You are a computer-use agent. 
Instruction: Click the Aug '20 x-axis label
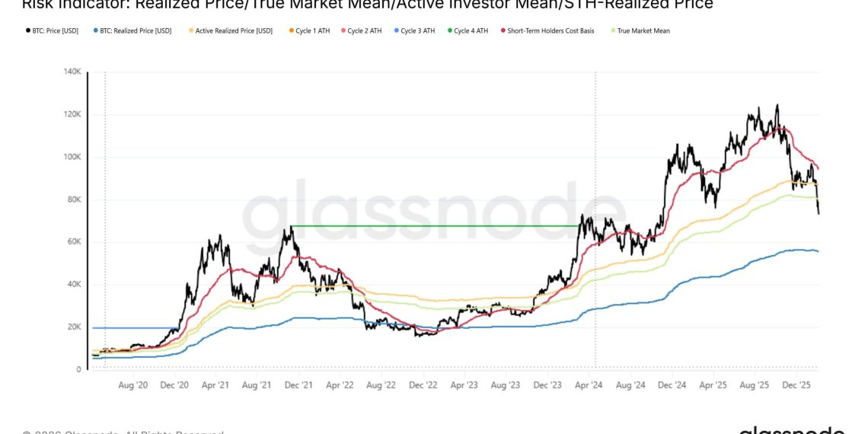[133, 387]
